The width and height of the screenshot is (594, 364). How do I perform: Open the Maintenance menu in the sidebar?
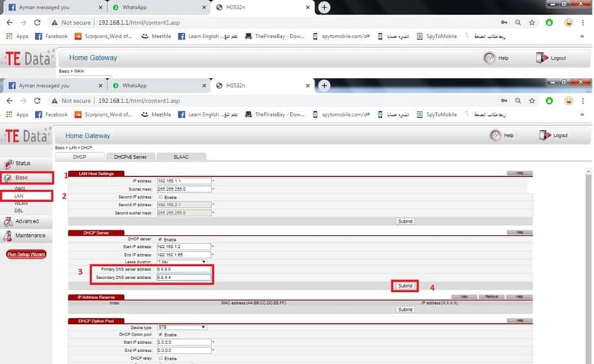click(x=26, y=235)
